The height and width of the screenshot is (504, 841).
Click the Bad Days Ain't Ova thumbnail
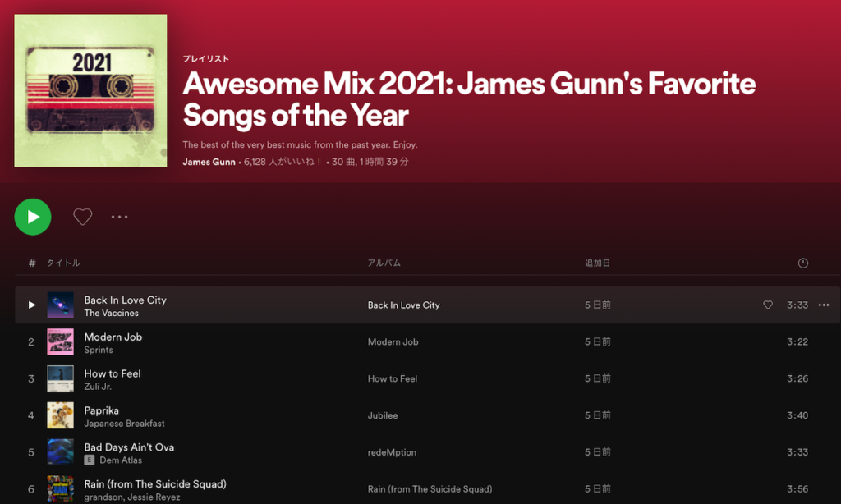61,452
